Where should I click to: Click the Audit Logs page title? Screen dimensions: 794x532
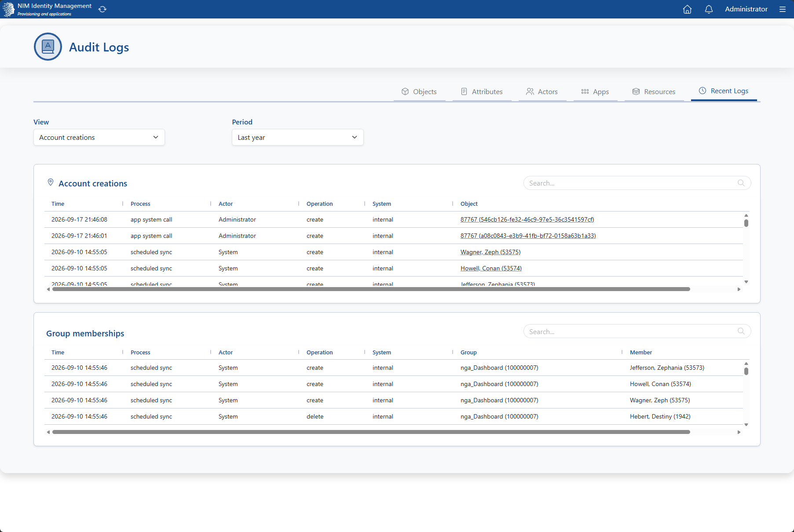click(99, 47)
